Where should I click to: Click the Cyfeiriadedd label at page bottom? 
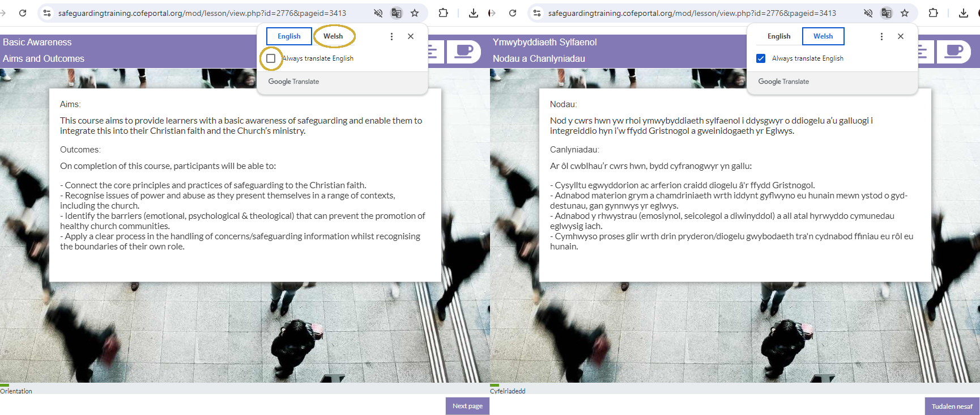pyautogui.click(x=508, y=391)
